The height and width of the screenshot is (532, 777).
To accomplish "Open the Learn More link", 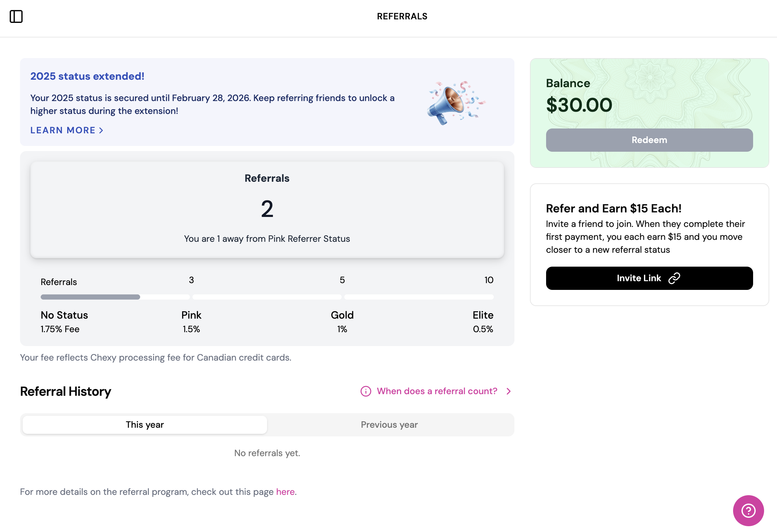I will [x=63, y=130].
